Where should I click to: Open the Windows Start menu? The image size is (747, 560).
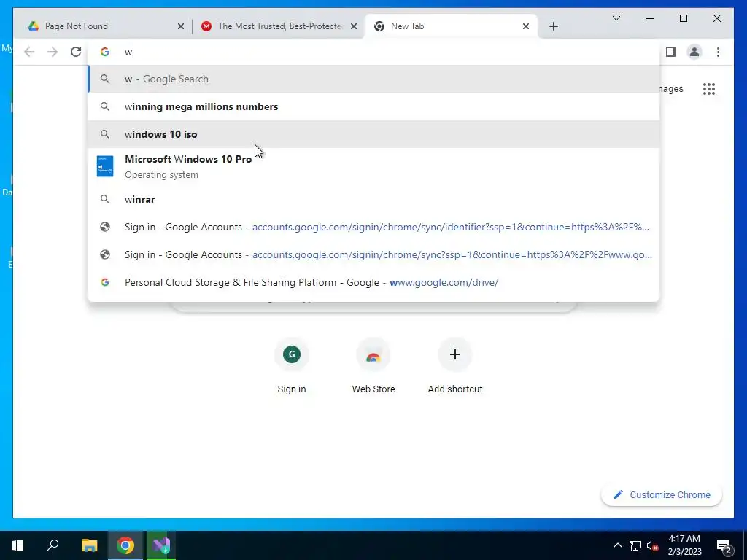point(18,545)
